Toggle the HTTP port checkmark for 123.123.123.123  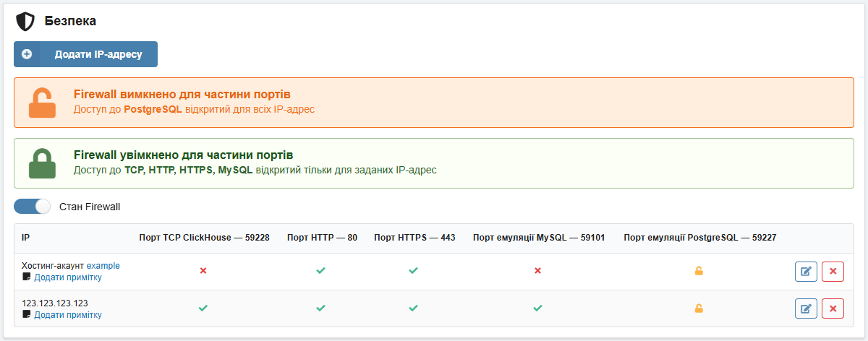(x=320, y=308)
